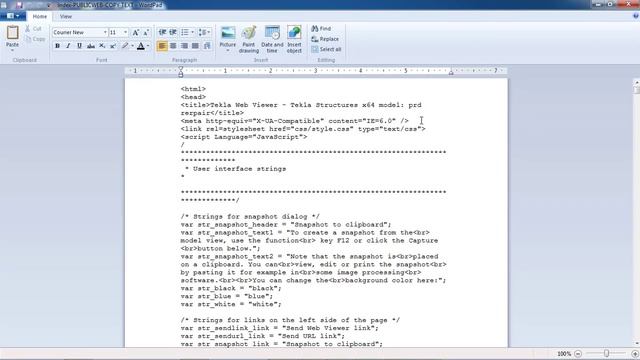Align text left
The height and width of the screenshot is (360, 640).
pyautogui.click(x=162, y=46)
